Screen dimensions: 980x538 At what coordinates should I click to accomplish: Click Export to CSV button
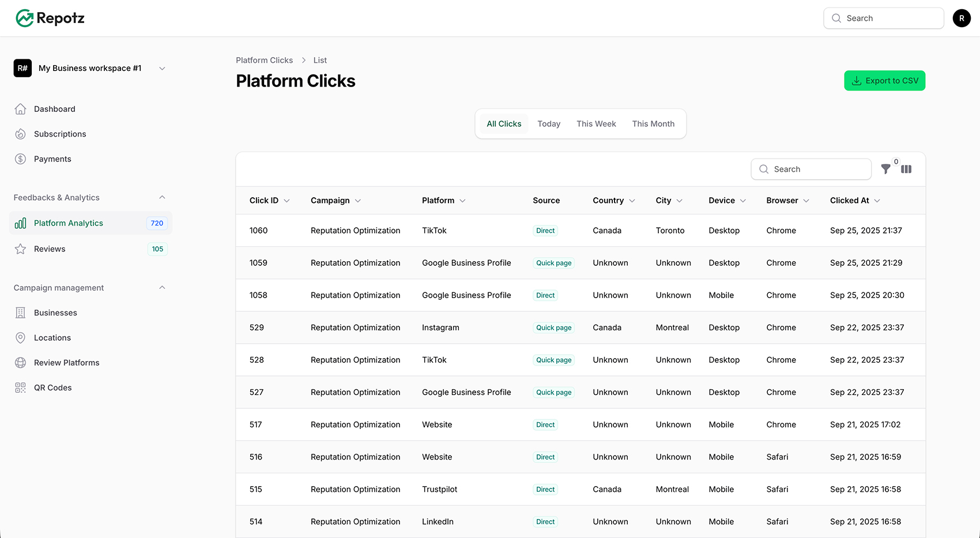tap(884, 81)
